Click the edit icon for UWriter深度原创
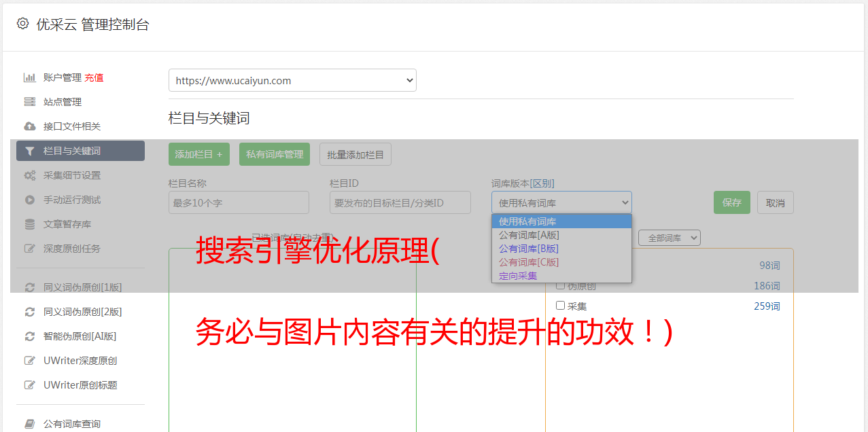Screen dimensions: 868x432 coord(29,361)
